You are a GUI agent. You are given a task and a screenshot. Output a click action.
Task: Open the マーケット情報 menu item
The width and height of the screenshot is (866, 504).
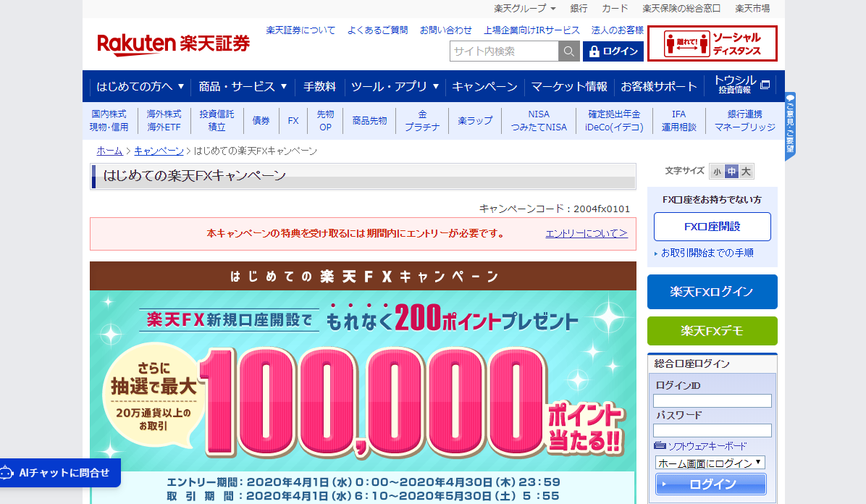569,86
